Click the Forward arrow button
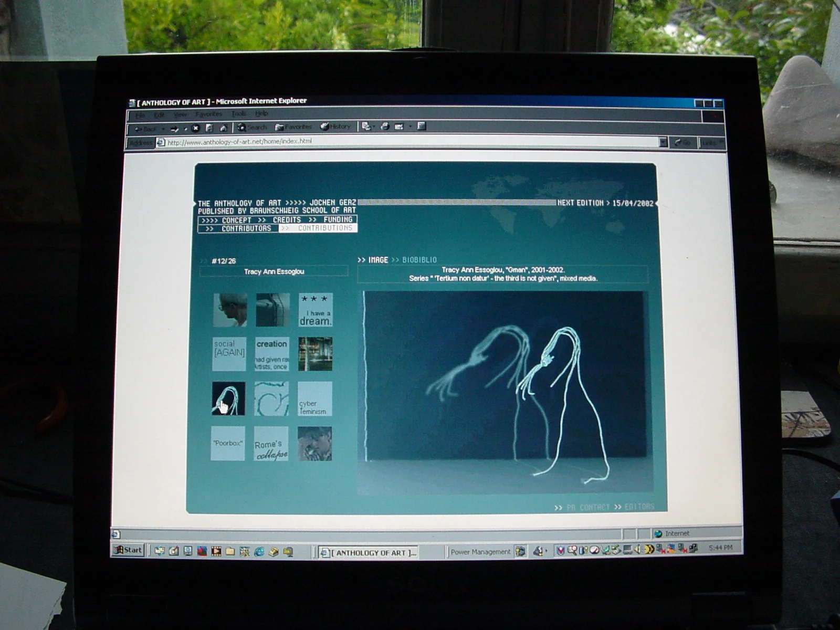Screen dimensions: 840x630 point(175,129)
